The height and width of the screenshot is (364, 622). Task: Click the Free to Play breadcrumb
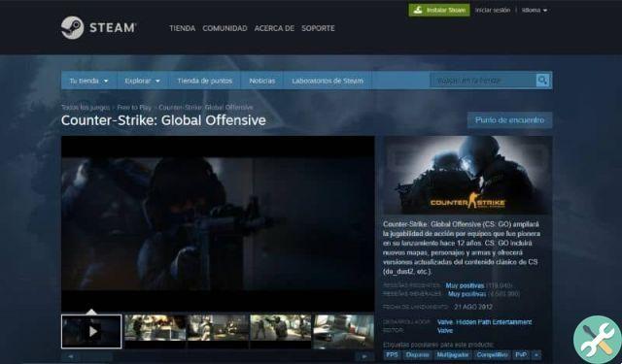tap(134, 108)
